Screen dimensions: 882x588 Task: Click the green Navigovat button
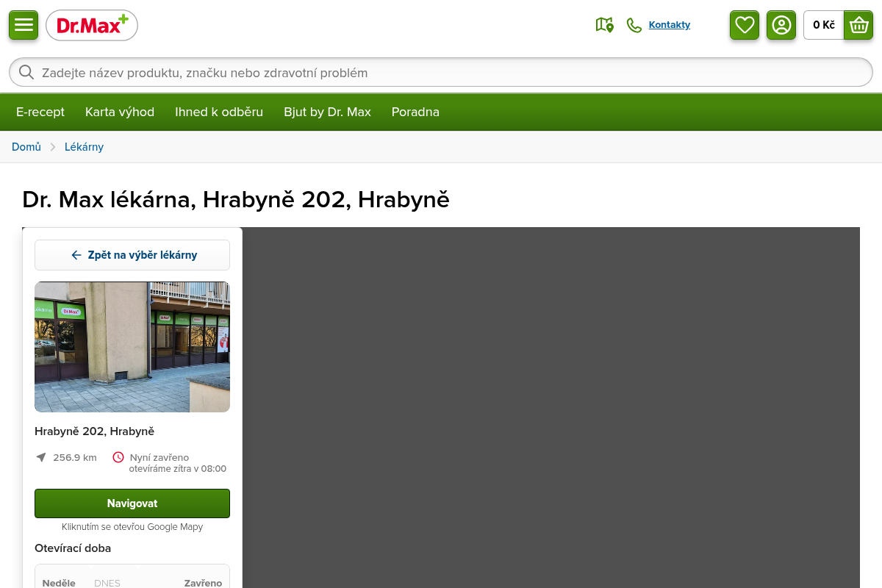pyautogui.click(x=132, y=503)
